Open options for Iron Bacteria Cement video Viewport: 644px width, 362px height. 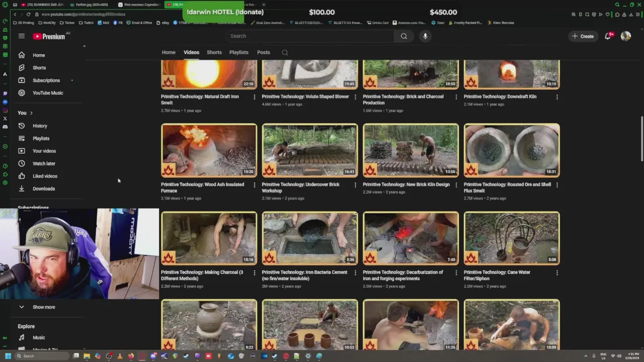[x=355, y=273]
